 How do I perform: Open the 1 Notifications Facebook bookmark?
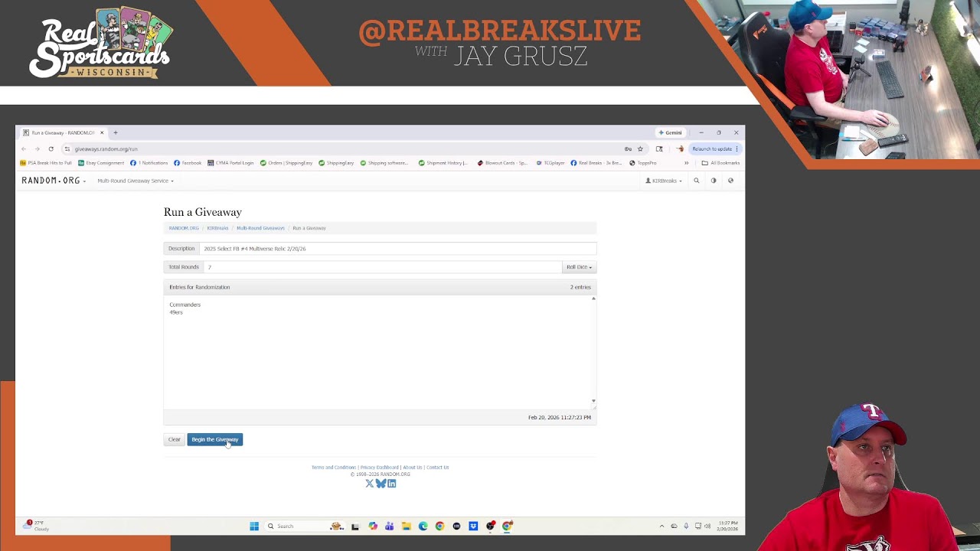pos(149,163)
